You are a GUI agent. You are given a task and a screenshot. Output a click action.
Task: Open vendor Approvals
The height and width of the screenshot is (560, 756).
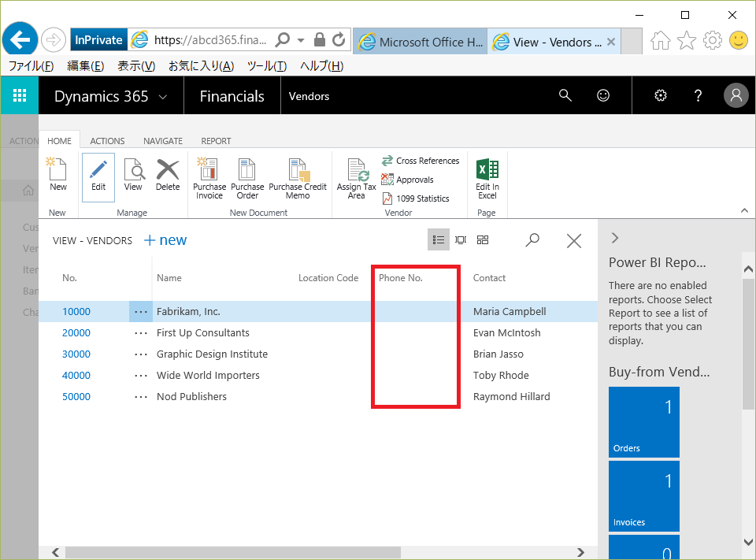click(x=408, y=180)
